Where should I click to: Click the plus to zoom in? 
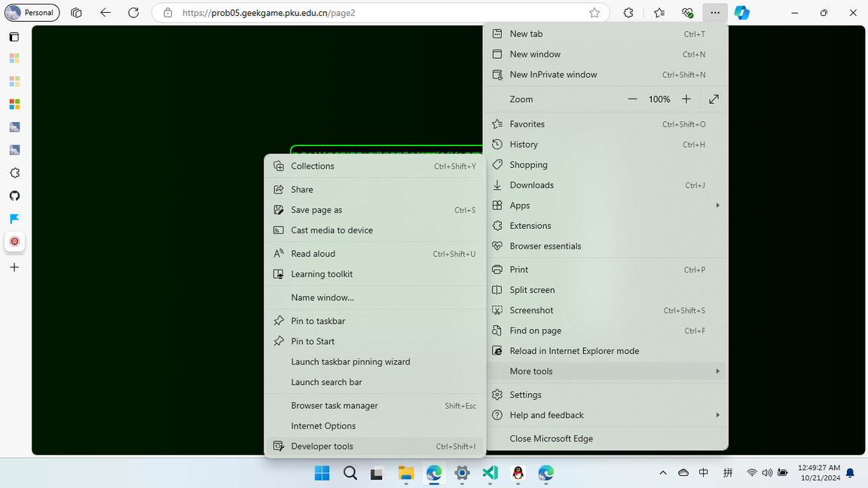[x=686, y=99]
